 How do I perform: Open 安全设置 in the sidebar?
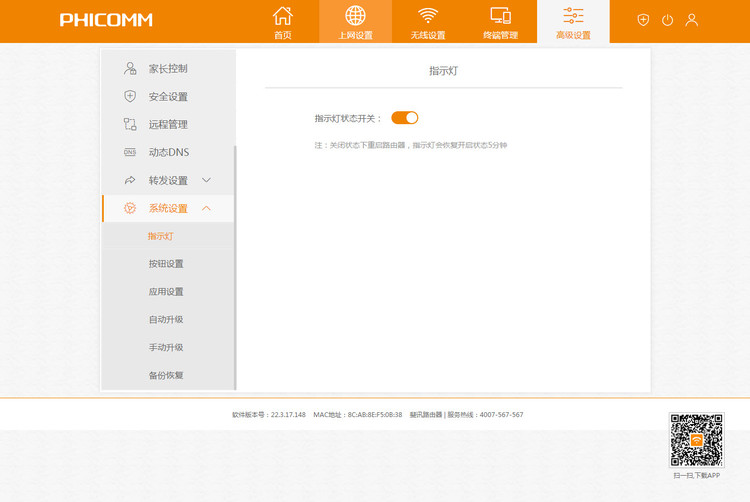click(x=168, y=97)
